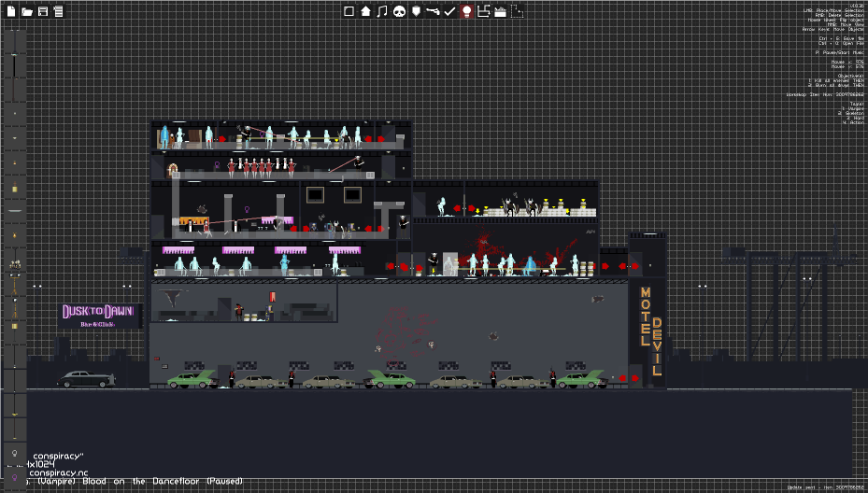Select the shield icon in the toolbar
This screenshot has height=493, width=868.
(x=416, y=11)
